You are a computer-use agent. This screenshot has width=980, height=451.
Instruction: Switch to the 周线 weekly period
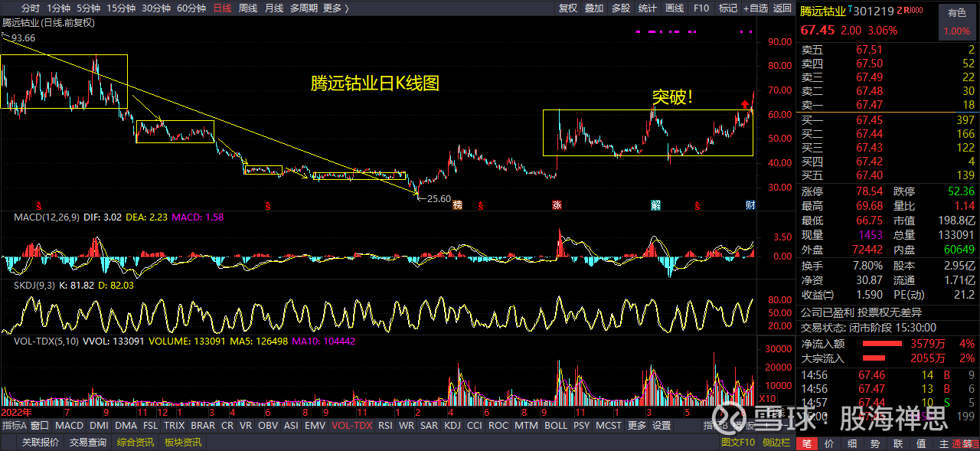248,8
